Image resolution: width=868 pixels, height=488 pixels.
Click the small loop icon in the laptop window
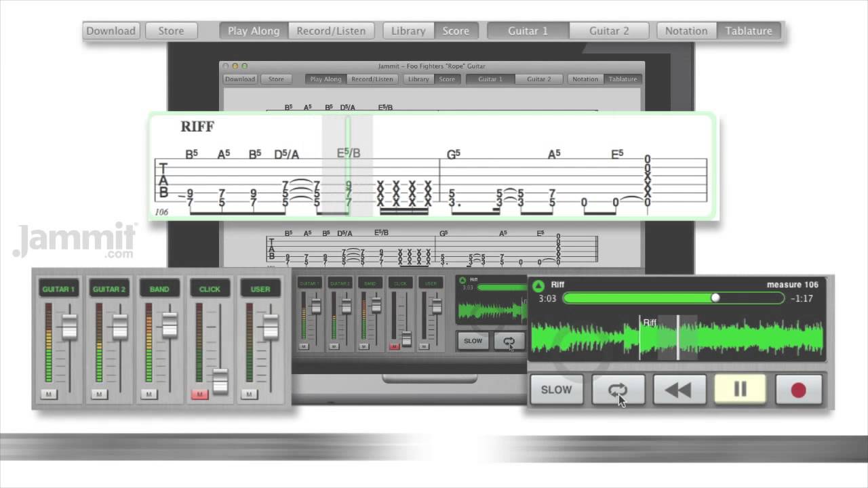tap(509, 341)
